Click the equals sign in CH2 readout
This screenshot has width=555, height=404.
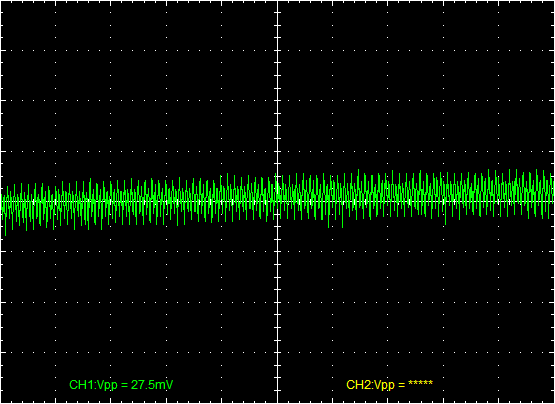pyautogui.click(x=402, y=385)
